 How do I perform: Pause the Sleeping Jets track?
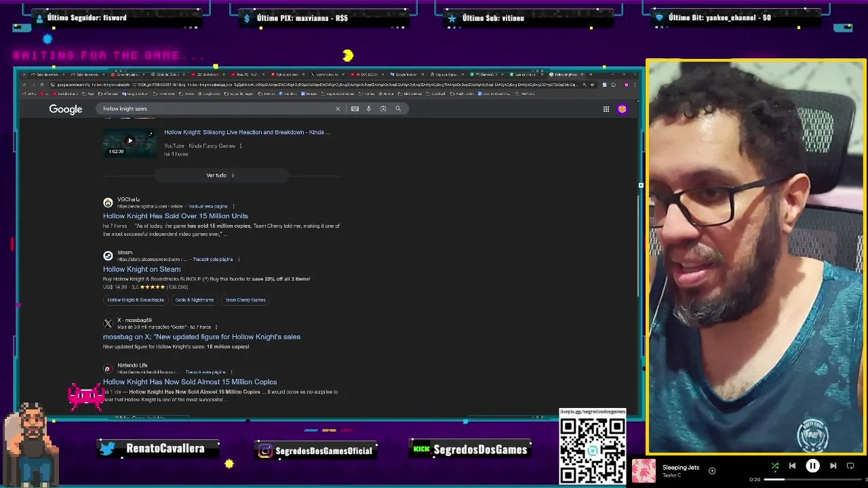812,466
